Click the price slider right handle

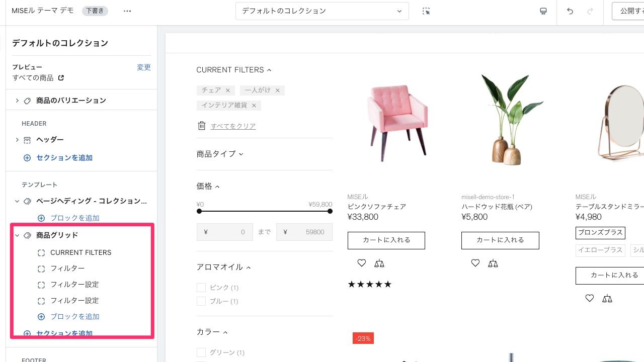click(330, 211)
